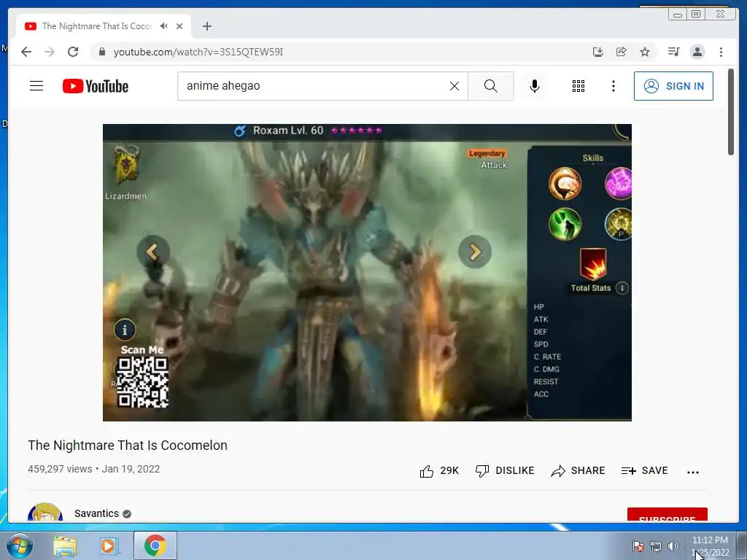Click the red SUBSCRIBE button
747x560 pixels.
(x=667, y=515)
